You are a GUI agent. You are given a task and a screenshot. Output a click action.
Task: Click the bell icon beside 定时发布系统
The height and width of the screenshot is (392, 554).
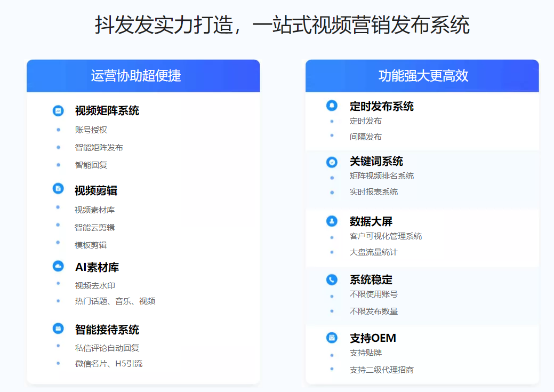[332, 106]
